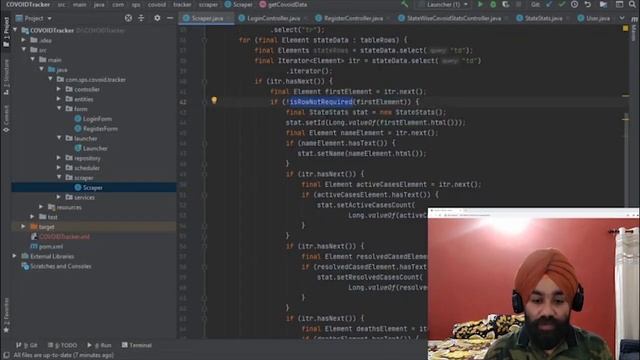Open the Launcher run configuration dropdown
The height and width of the screenshot is (360, 640).
(x=444, y=4)
